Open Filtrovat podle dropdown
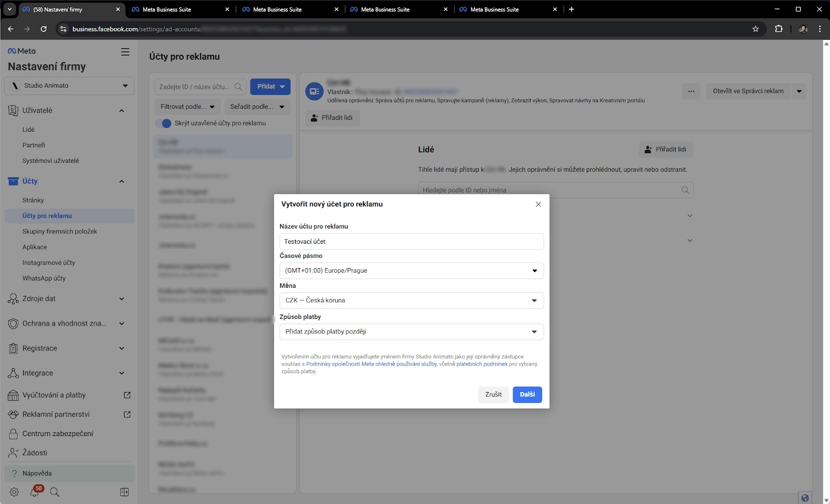This screenshot has height=504, width=830. click(x=187, y=107)
